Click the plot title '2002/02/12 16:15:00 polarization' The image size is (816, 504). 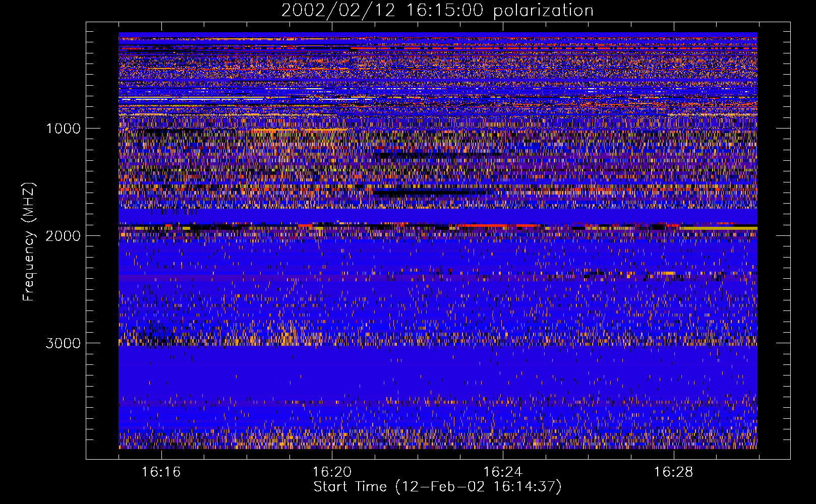[437, 11]
